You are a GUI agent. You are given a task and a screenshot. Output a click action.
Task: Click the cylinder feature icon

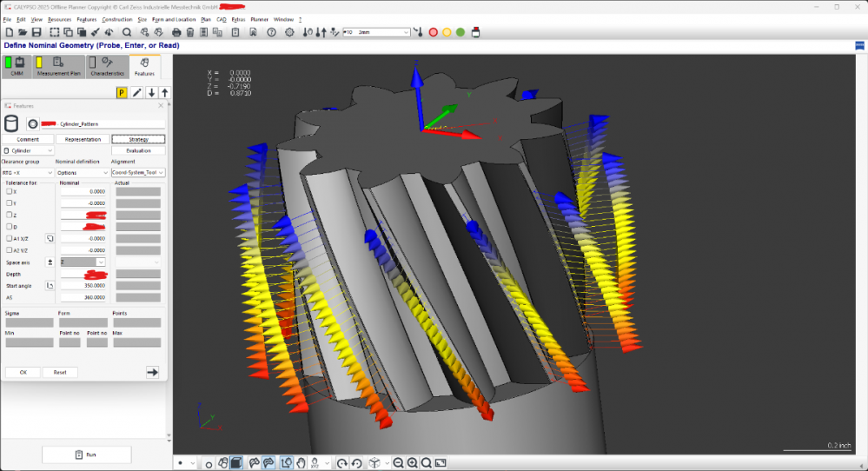pyautogui.click(x=11, y=123)
